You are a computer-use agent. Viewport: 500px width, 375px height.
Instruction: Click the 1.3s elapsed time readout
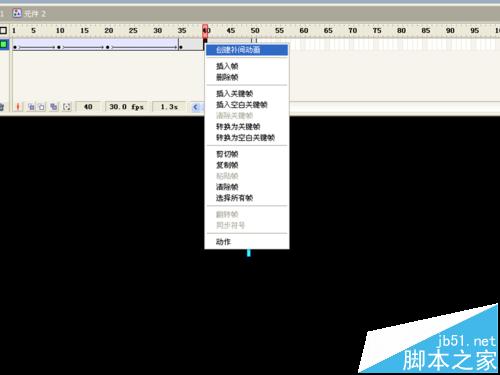pyautogui.click(x=169, y=107)
